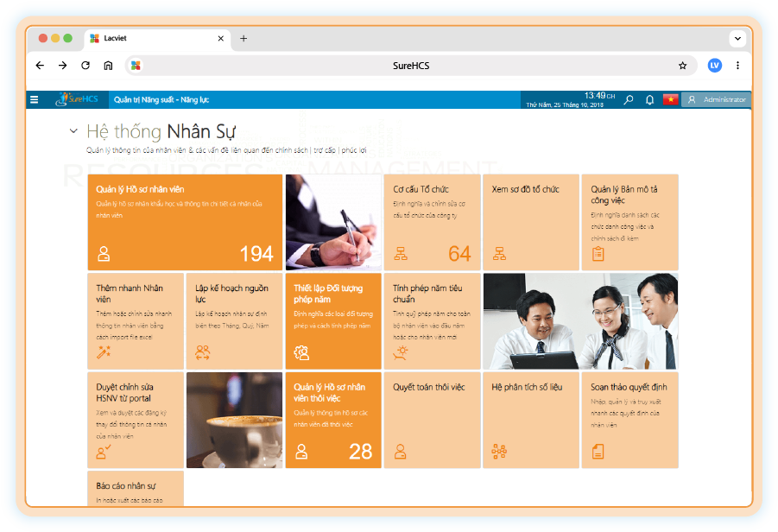
Task: Collapse the Hệ thống Nhân Sự section chevron
Action: tap(73, 131)
